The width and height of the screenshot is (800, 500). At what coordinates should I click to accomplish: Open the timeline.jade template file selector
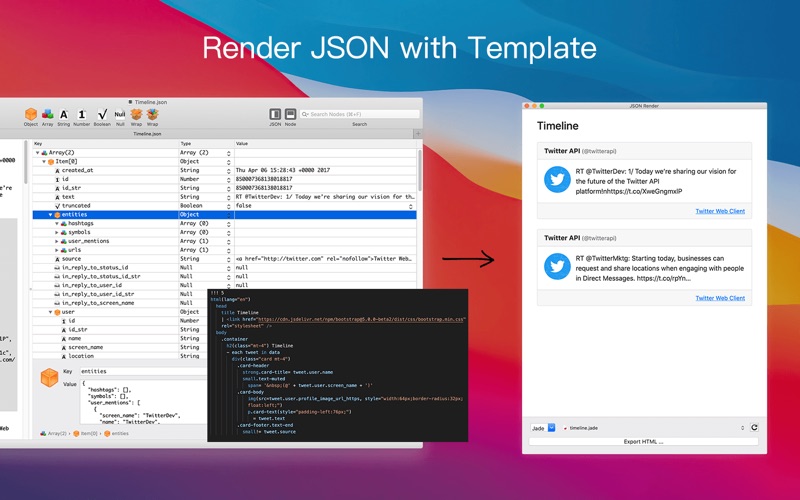(x=654, y=428)
